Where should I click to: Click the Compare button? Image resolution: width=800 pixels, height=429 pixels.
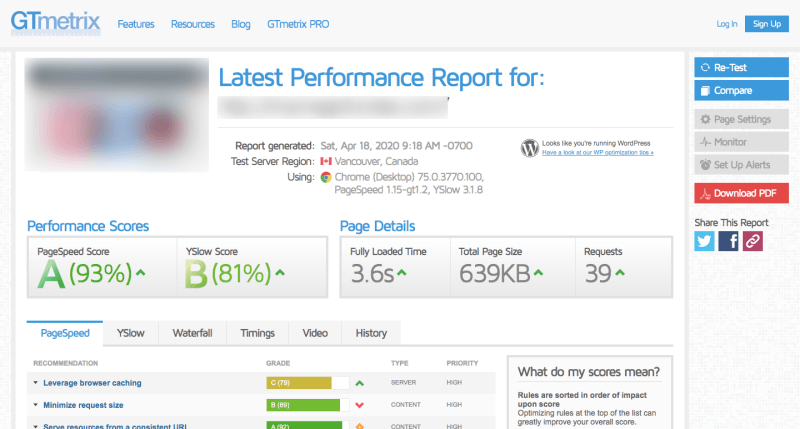click(x=741, y=90)
